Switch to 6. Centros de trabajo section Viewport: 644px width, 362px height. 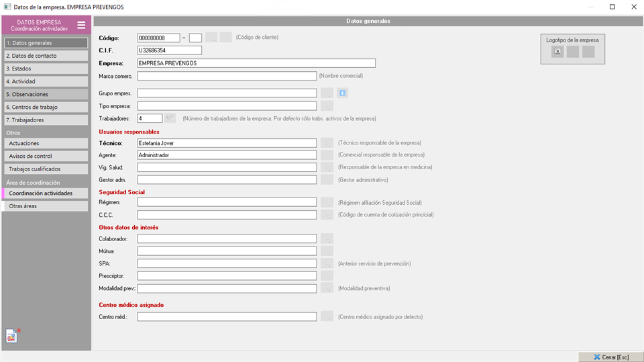coord(46,107)
